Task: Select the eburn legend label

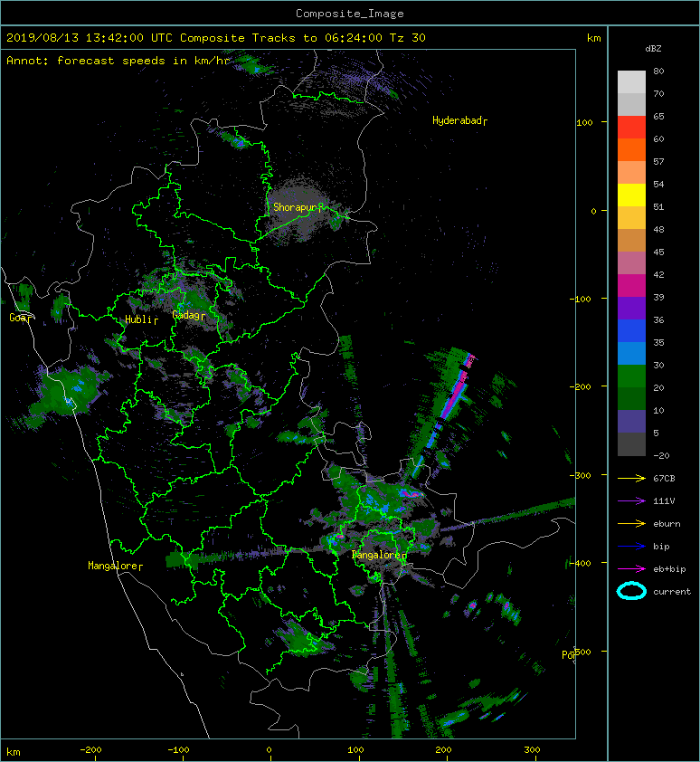Action: coord(667,524)
